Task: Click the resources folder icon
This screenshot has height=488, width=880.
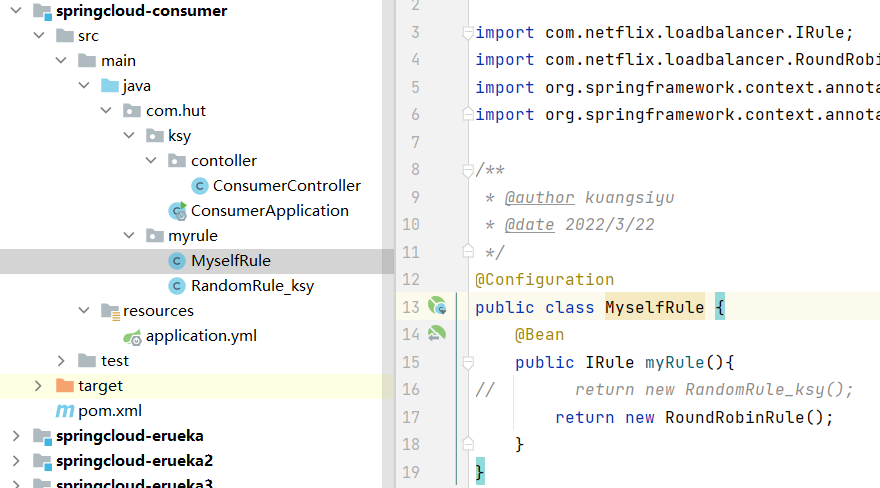Action: (110, 311)
